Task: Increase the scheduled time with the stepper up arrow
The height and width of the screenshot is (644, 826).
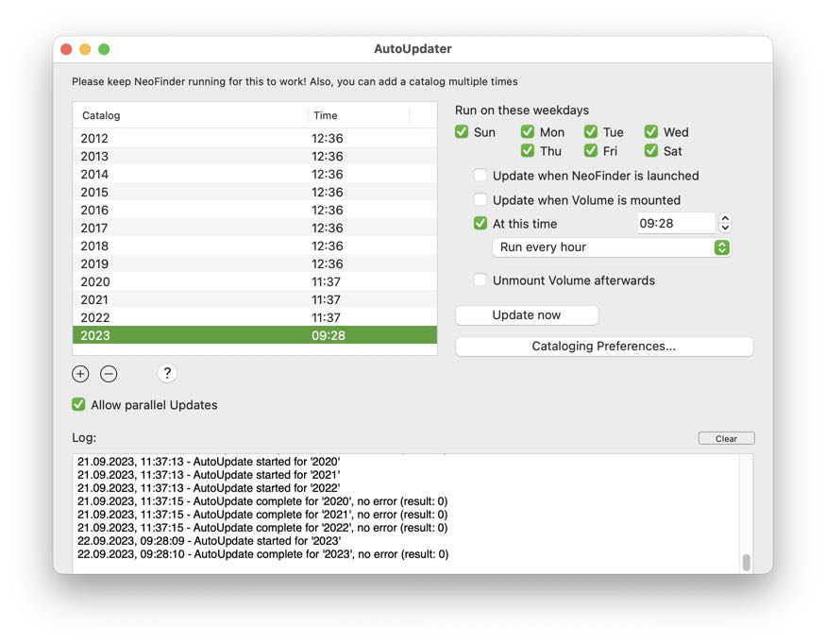Action: [x=725, y=218]
